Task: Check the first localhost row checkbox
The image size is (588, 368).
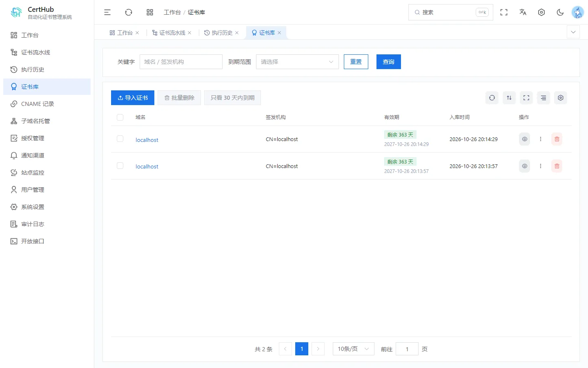Action: [120, 139]
